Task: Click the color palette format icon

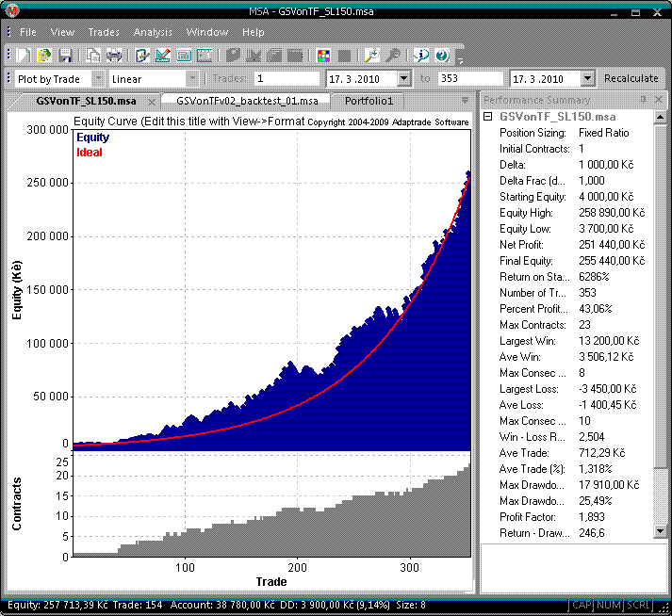Action: tap(323, 56)
